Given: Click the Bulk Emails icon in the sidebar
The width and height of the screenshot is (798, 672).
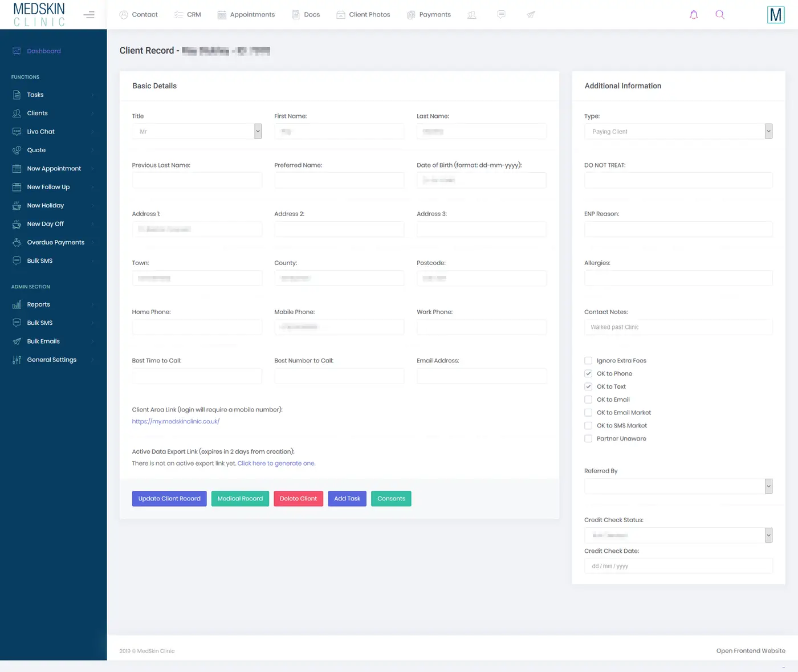Looking at the screenshot, I should point(17,341).
